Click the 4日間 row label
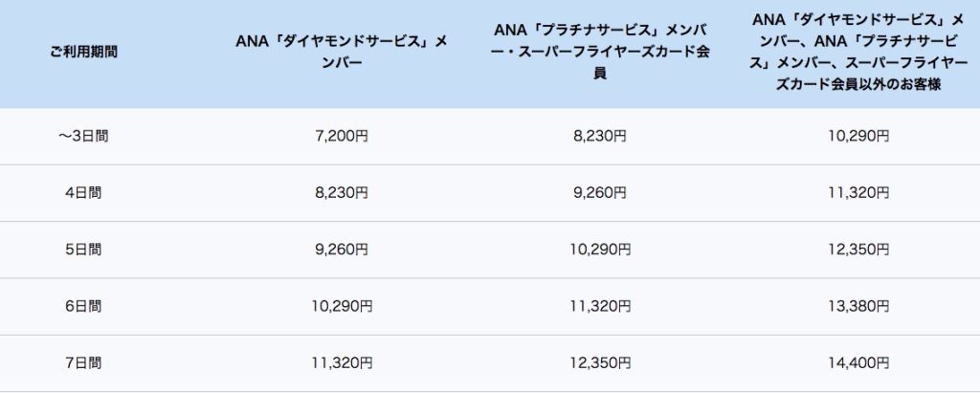Viewport: 980px width, 393px height. click(84, 192)
